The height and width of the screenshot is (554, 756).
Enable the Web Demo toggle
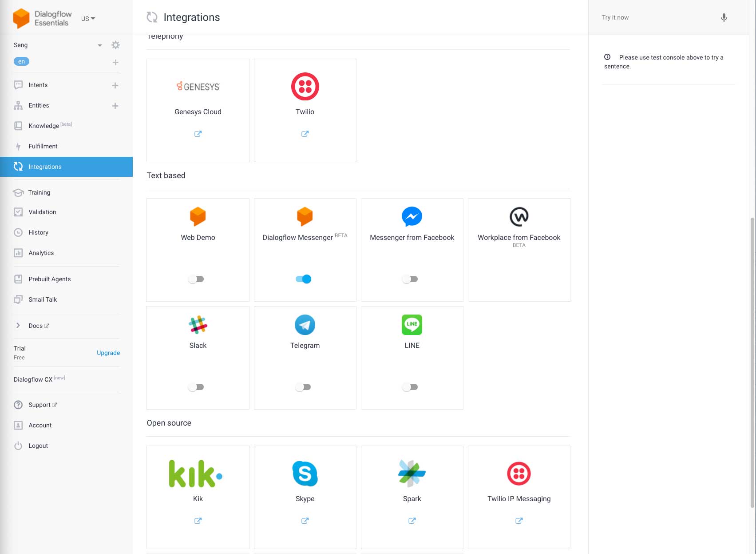click(x=196, y=279)
